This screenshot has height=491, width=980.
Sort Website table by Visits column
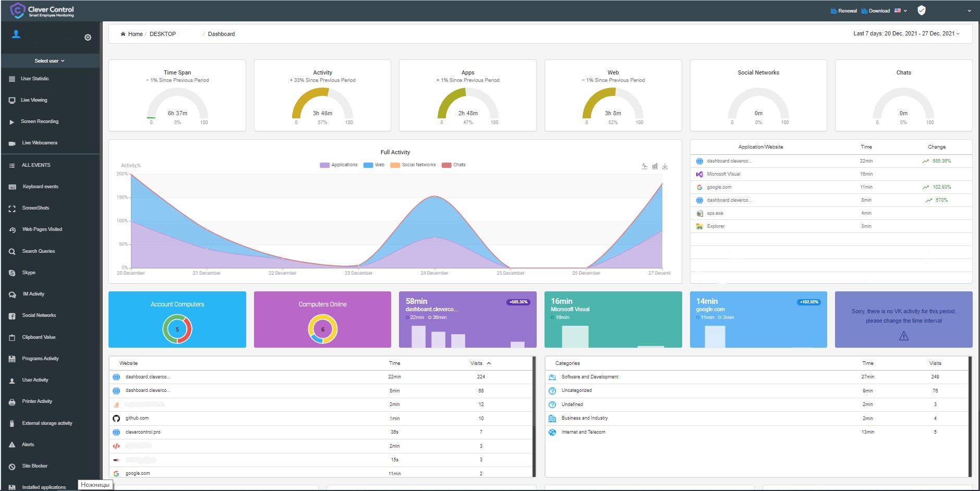480,363
